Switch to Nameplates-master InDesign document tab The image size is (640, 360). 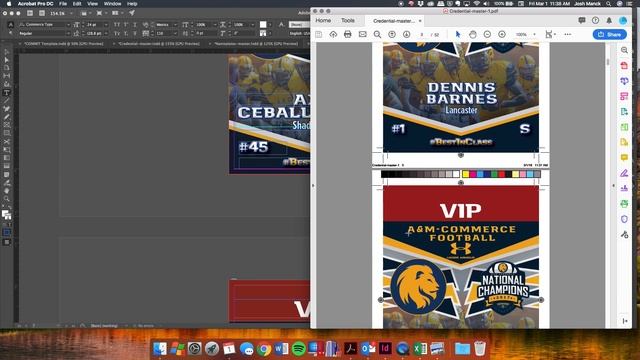[256, 43]
